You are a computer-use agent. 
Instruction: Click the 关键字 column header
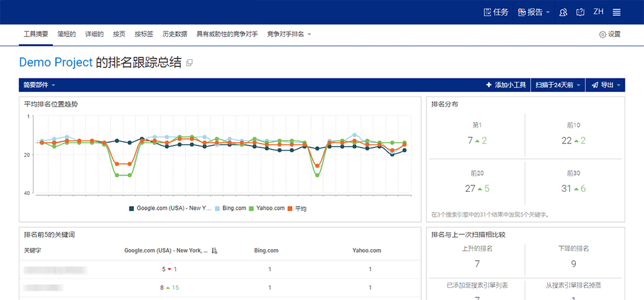tap(32, 250)
